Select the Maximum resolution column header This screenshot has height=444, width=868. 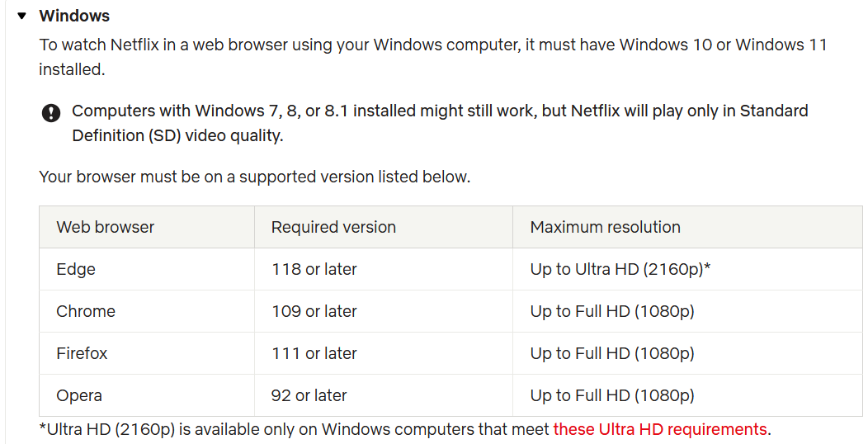[687, 227]
